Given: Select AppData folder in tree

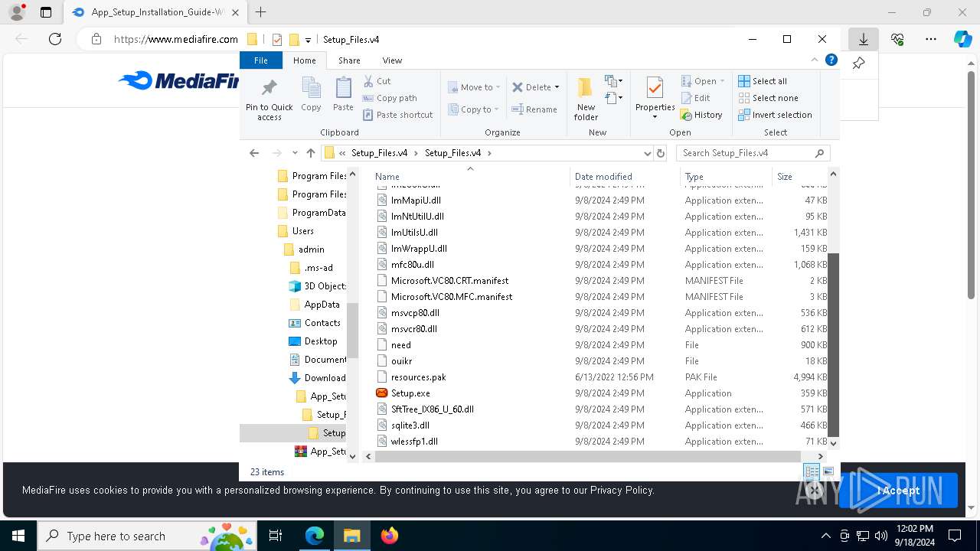Looking at the screenshot, I should point(322,305).
